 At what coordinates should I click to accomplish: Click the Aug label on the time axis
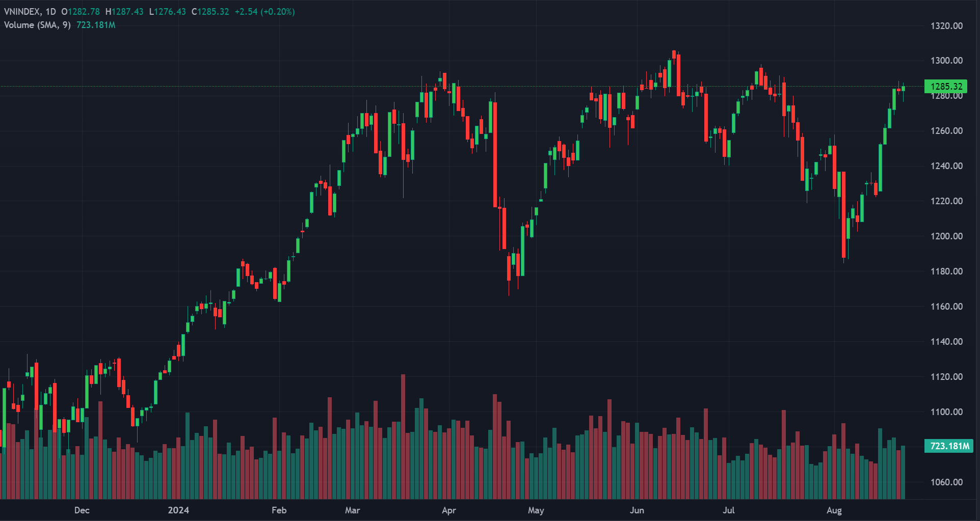[834, 510]
